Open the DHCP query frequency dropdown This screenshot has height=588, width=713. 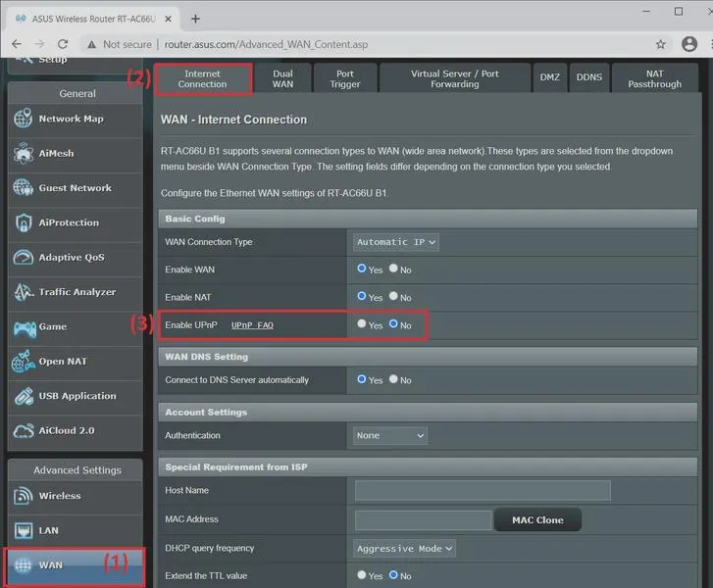coord(404,549)
